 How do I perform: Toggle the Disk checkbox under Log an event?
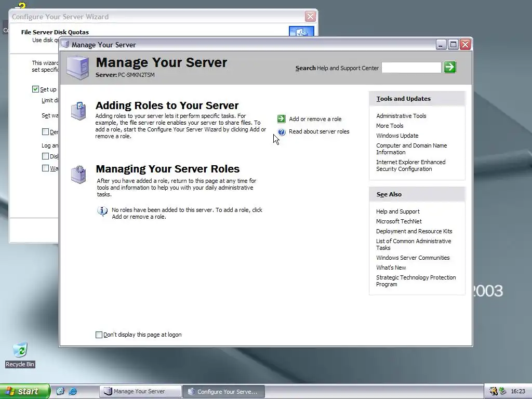click(x=45, y=156)
